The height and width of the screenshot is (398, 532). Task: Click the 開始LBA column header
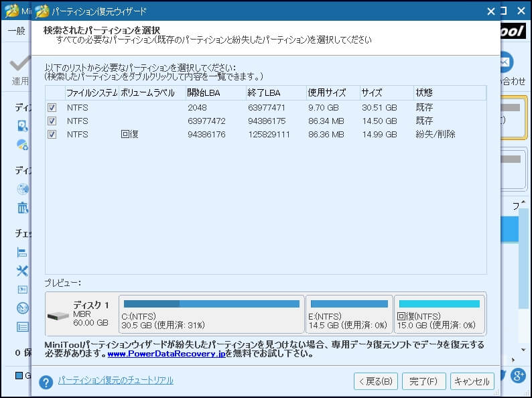[216, 92]
